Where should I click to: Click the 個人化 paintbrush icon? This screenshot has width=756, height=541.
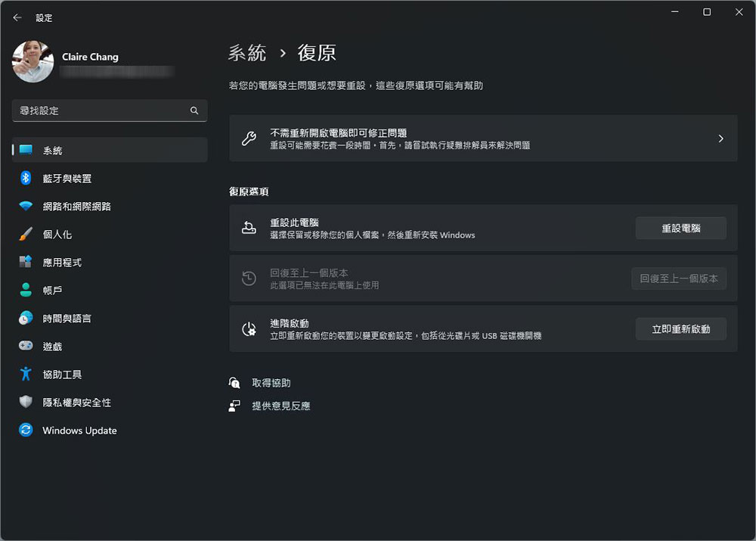pyautogui.click(x=26, y=235)
